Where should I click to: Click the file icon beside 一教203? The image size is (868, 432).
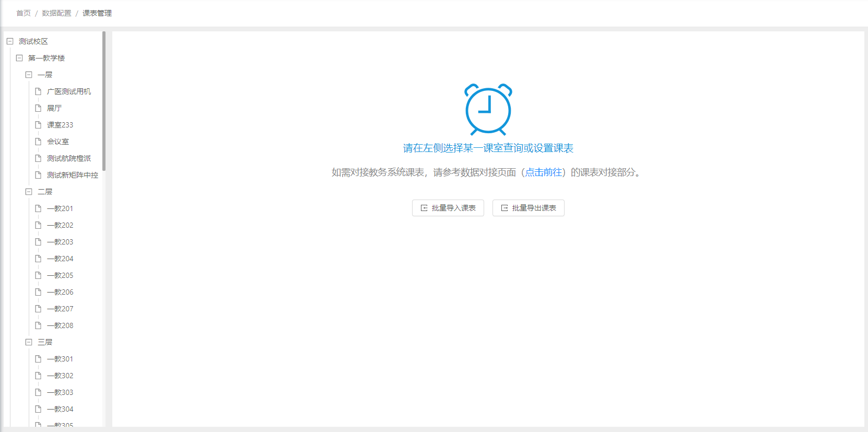click(38, 242)
